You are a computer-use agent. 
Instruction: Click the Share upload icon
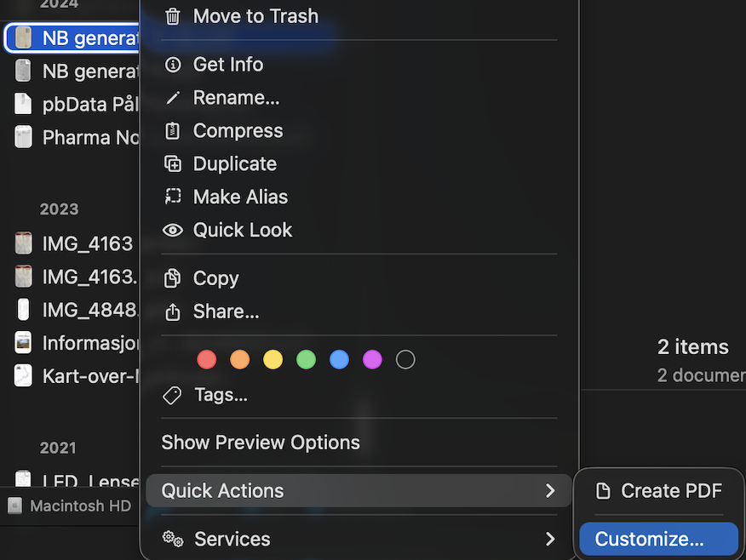(173, 311)
